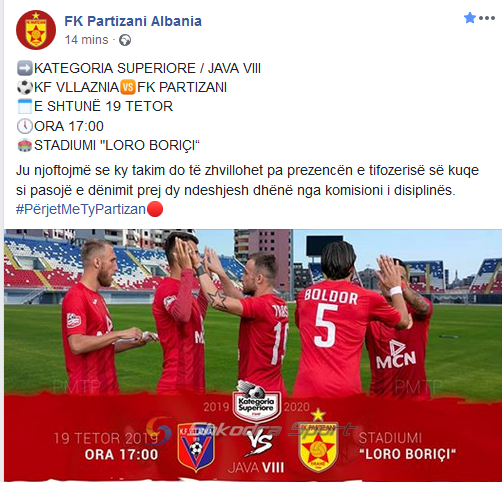
Task: Open FK Partizani Albania page name
Action: point(133,21)
